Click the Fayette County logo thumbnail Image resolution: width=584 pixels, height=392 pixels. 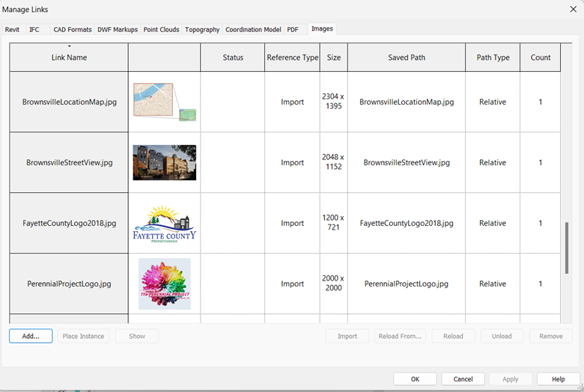(165, 224)
